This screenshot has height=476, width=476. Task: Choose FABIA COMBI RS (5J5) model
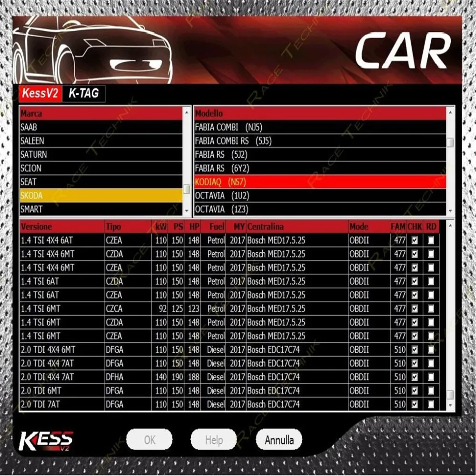click(320, 141)
